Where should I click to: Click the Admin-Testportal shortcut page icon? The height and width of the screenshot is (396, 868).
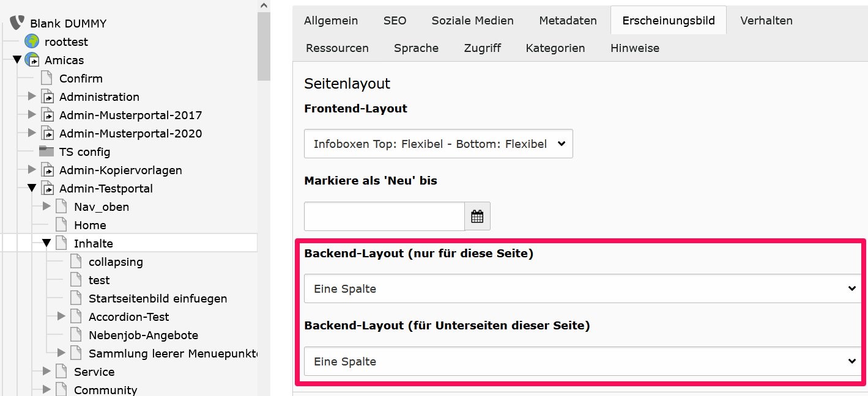[x=46, y=188]
